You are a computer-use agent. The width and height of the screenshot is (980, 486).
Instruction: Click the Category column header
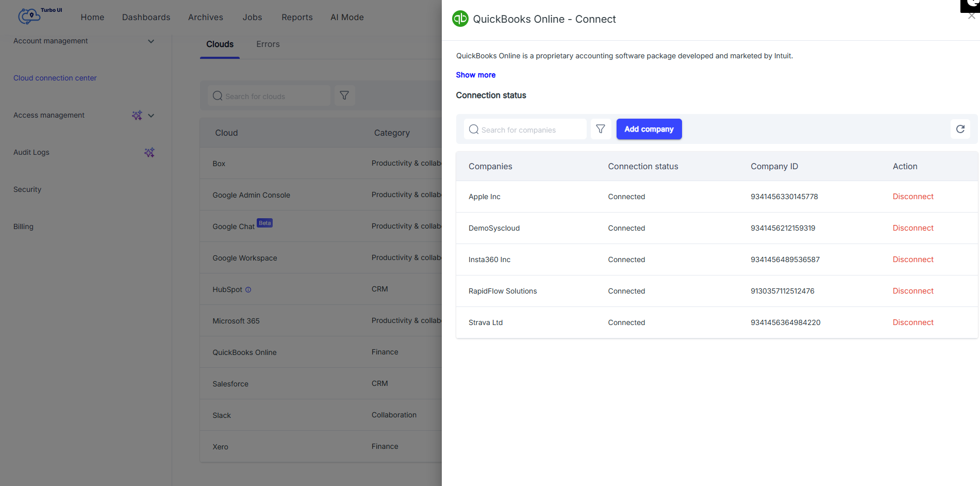[392, 133]
